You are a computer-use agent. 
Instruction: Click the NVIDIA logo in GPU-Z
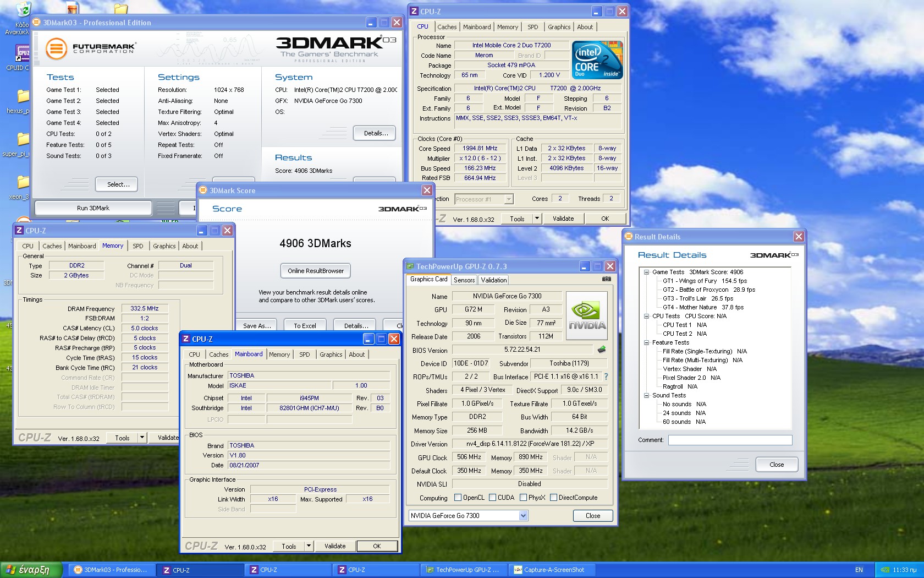[587, 315]
